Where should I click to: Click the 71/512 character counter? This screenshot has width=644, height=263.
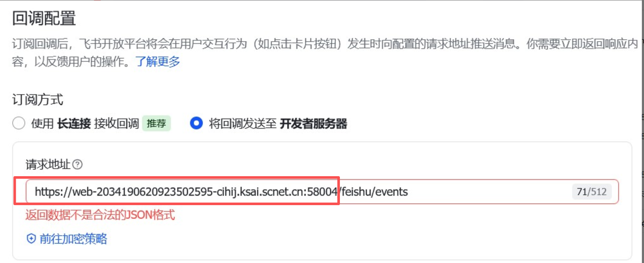(x=592, y=192)
